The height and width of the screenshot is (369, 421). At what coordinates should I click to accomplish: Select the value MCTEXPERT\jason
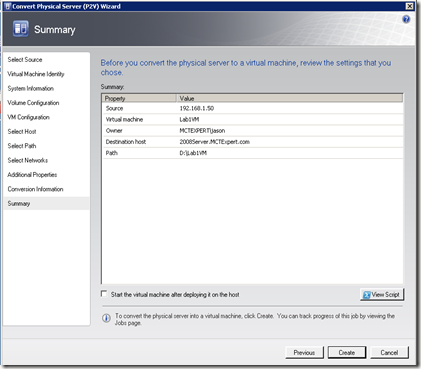(x=202, y=131)
